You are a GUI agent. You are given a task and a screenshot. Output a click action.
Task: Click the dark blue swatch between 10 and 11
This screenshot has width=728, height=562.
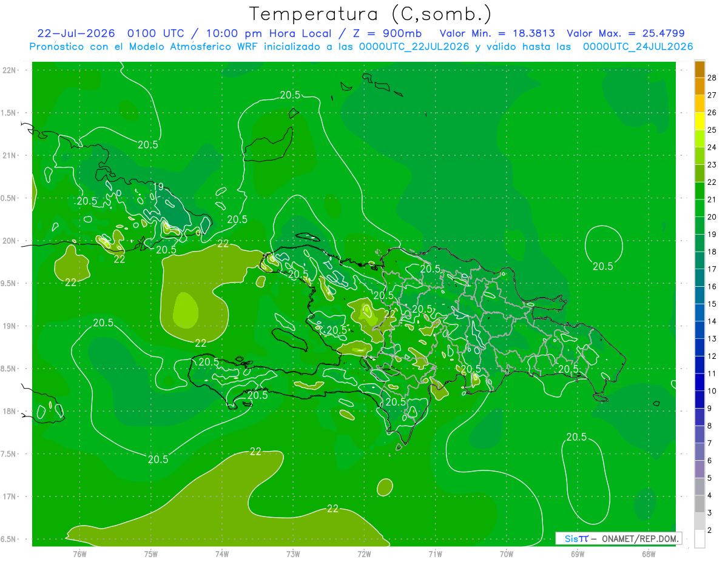pyautogui.click(x=699, y=383)
